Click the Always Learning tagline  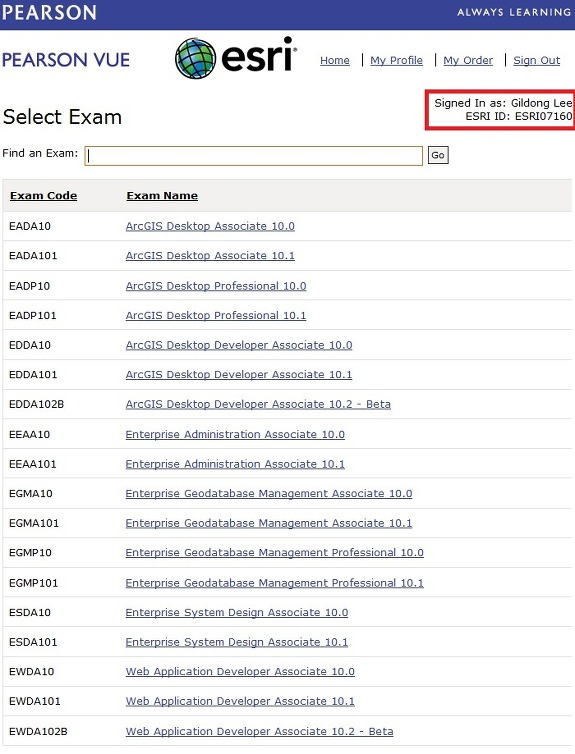click(514, 12)
